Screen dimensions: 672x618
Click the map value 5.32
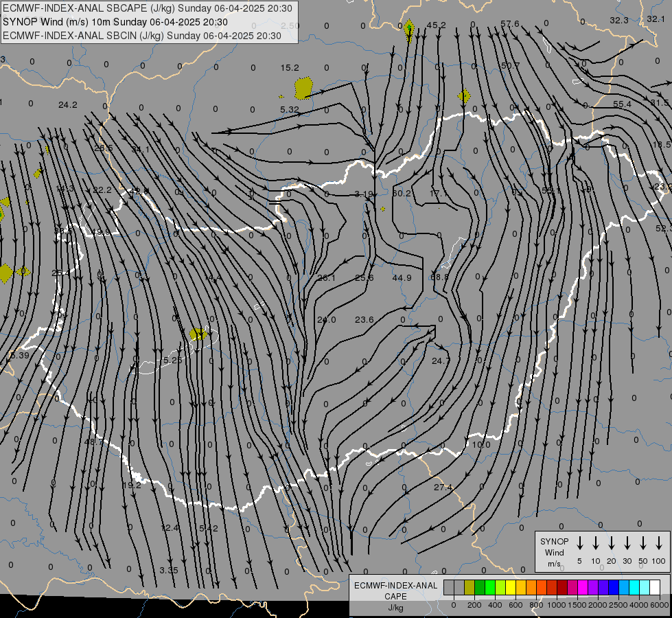click(x=289, y=110)
